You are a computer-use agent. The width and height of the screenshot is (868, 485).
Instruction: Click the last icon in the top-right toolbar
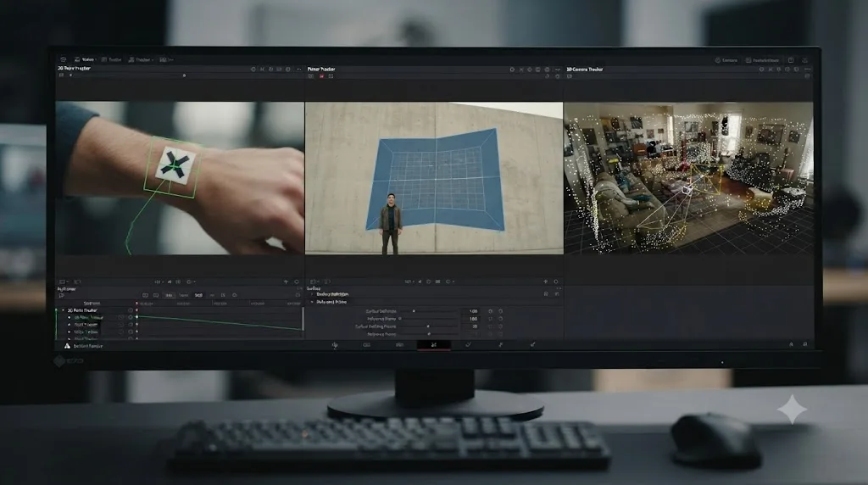805,60
